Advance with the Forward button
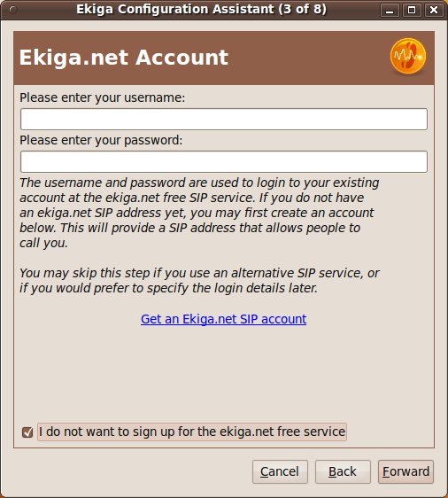The height and width of the screenshot is (498, 448). click(406, 471)
